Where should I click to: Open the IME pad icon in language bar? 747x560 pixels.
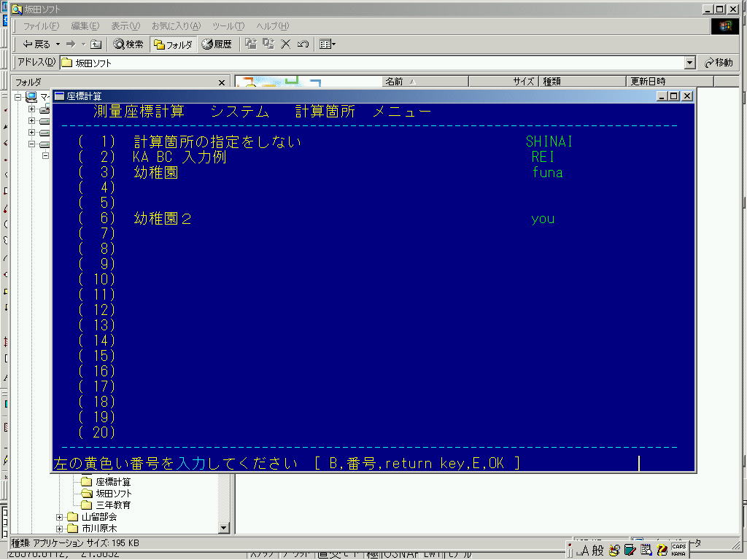click(614, 551)
